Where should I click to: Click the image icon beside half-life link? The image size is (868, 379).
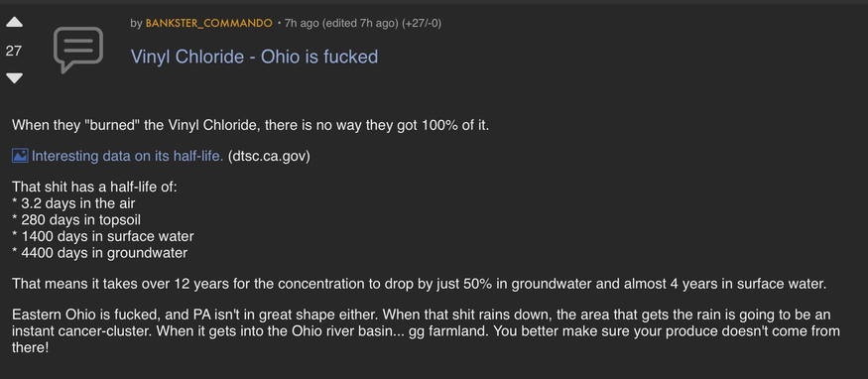coord(20,156)
